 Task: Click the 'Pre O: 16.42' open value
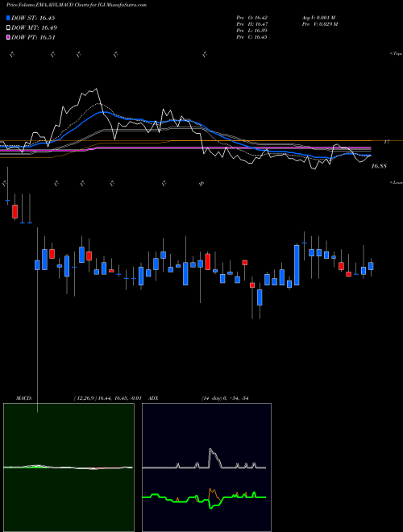pos(252,18)
